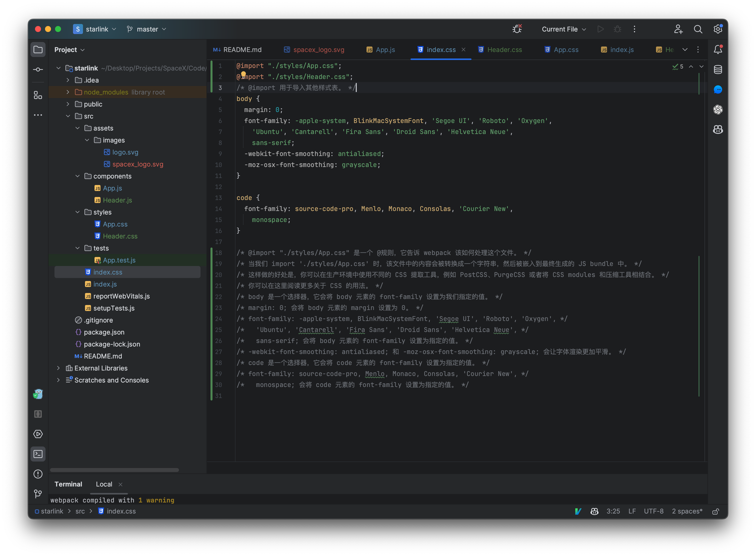
Task: Open the IDE Settings gear
Action: 718,29
